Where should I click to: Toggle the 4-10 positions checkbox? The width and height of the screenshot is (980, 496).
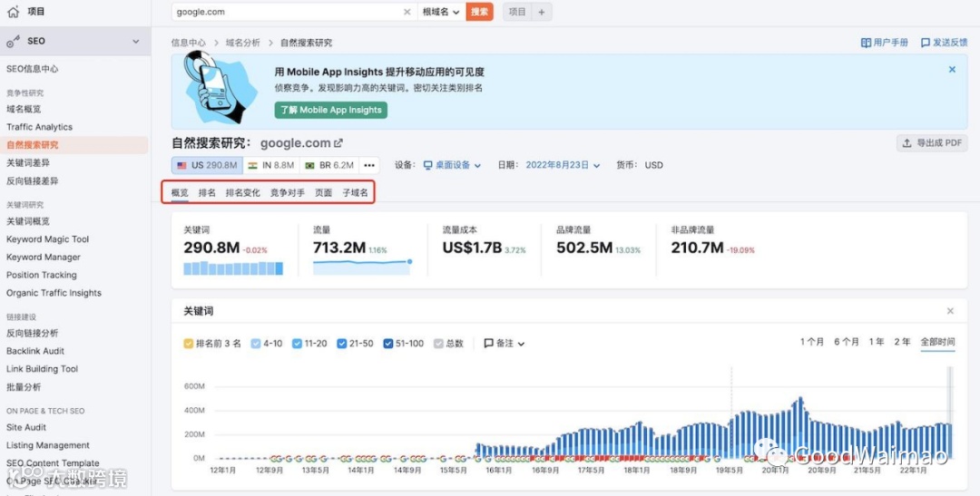click(255, 344)
